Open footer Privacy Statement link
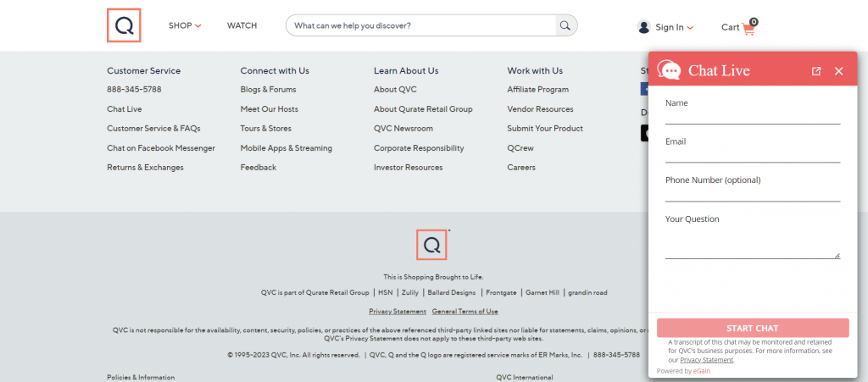This screenshot has height=382, width=868. click(x=398, y=311)
